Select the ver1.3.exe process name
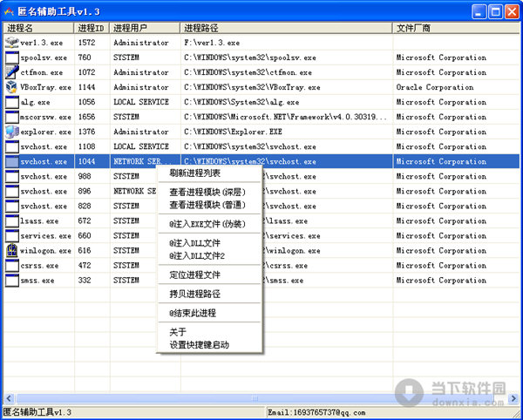Screen dimensions: 523x420 pos(41,43)
